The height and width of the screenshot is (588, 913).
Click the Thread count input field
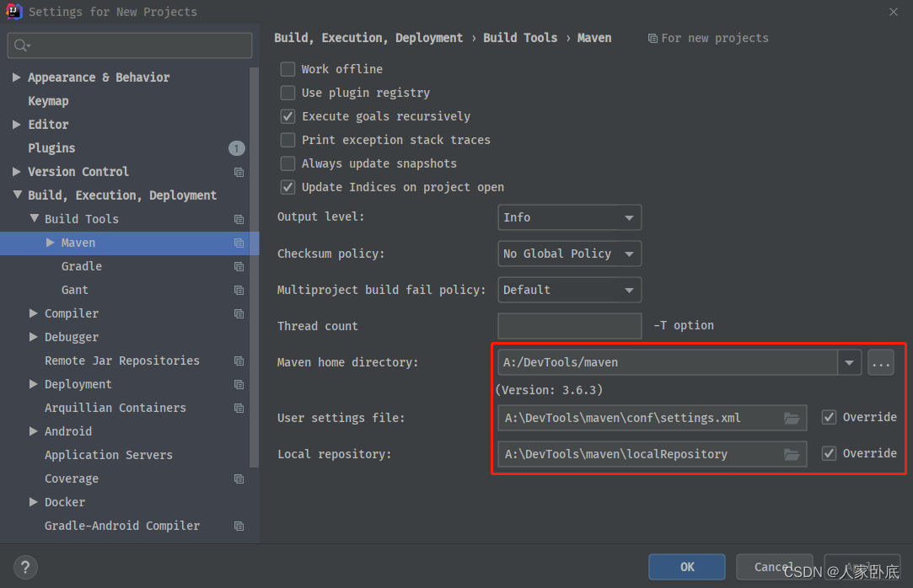tap(569, 326)
